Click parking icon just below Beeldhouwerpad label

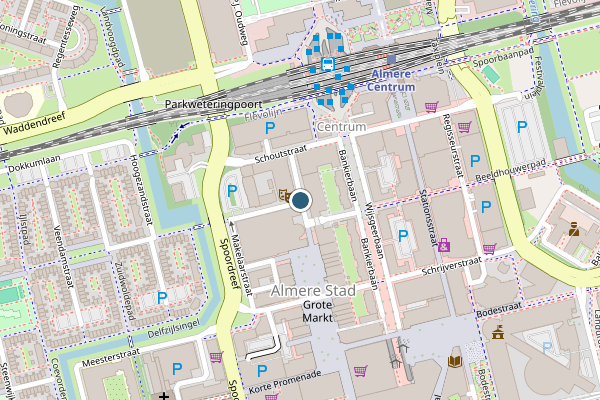(x=486, y=207)
